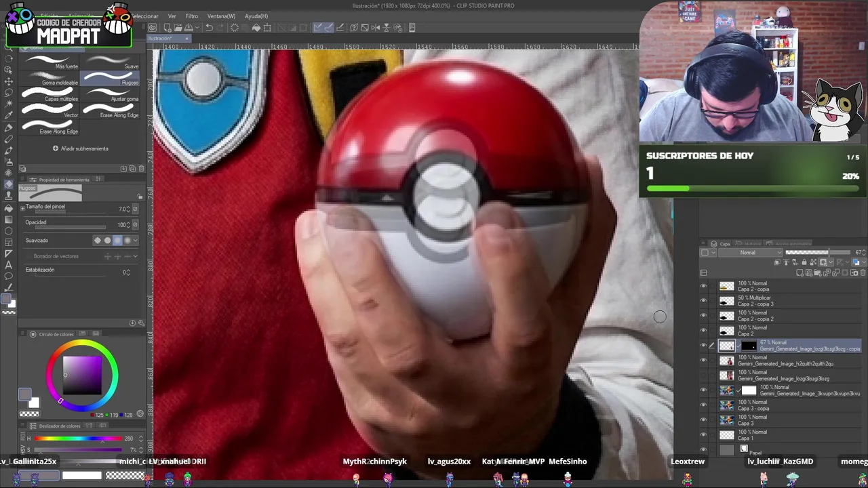Click the Open file folder icon
The height and width of the screenshot is (488, 868).
(x=177, y=28)
